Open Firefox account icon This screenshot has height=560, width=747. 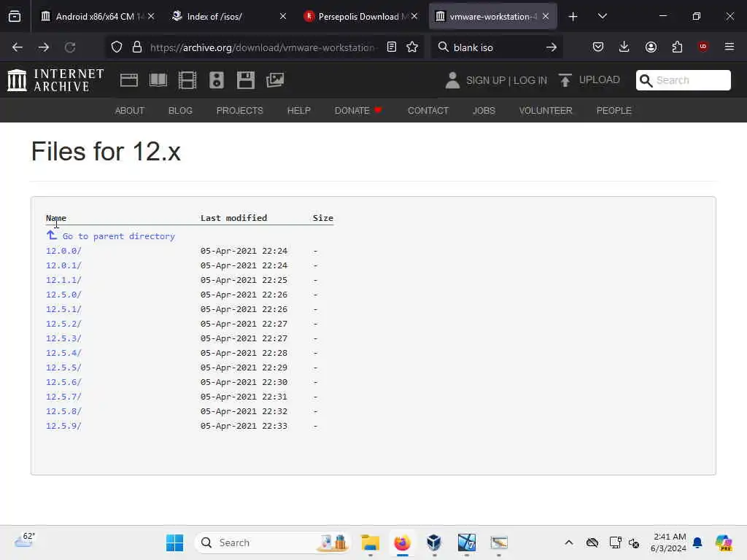(x=651, y=47)
